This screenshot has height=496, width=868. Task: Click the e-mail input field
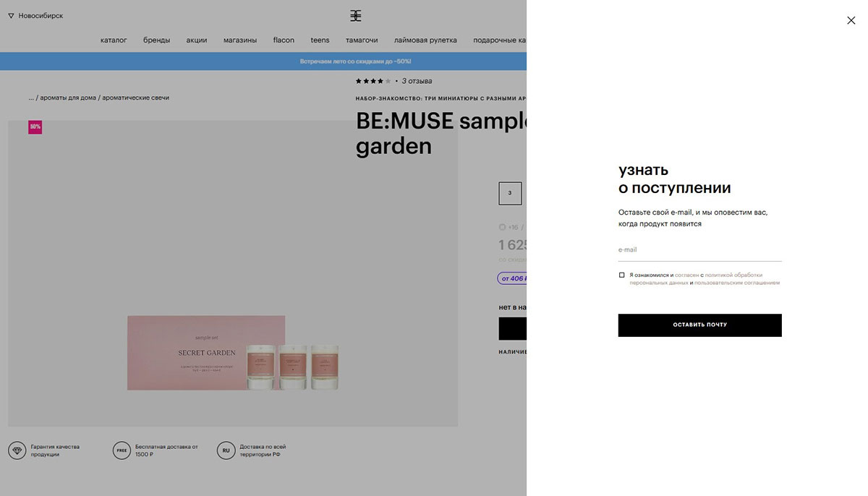699,250
